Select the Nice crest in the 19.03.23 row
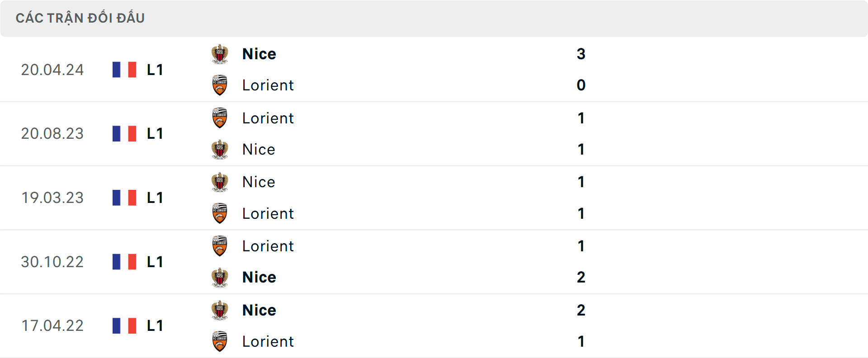 coord(220,182)
